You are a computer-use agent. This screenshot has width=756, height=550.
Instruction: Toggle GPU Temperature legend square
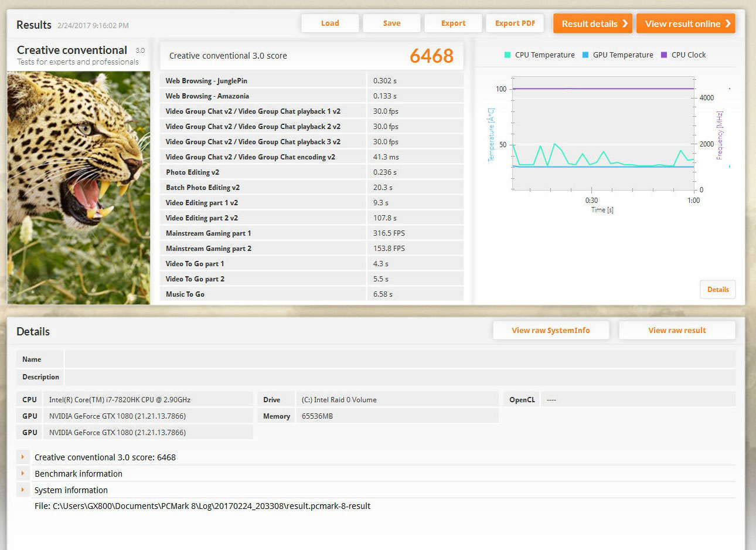pyautogui.click(x=585, y=55)
